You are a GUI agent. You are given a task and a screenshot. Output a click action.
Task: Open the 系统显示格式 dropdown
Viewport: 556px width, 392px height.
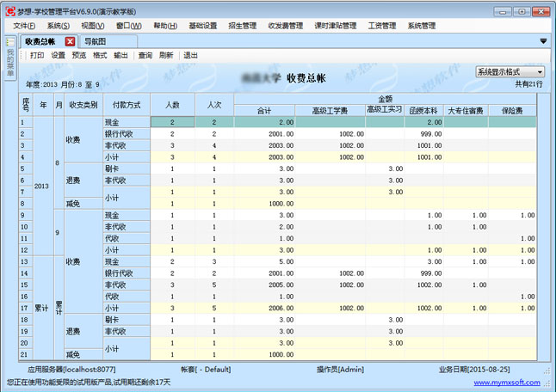click(510, 72)
